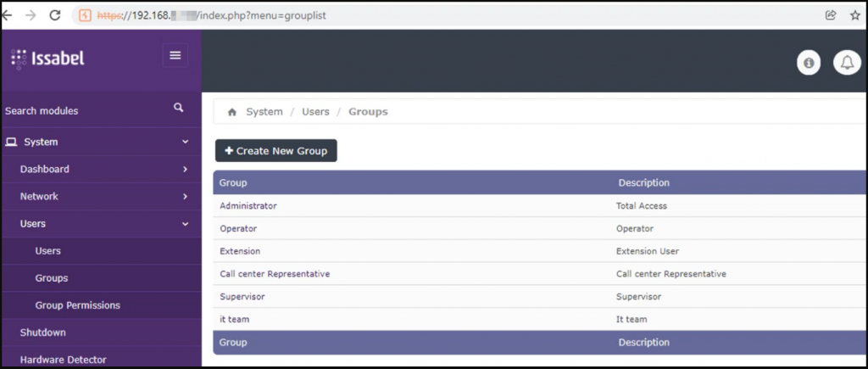Screen dimensions: 868x369
Task: Collapse the System menu section
Action: [186, 142]
